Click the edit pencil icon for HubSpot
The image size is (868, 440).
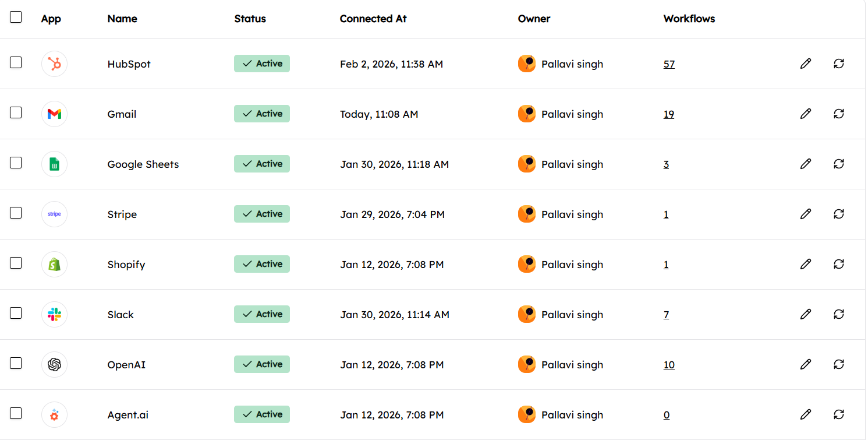805,64
